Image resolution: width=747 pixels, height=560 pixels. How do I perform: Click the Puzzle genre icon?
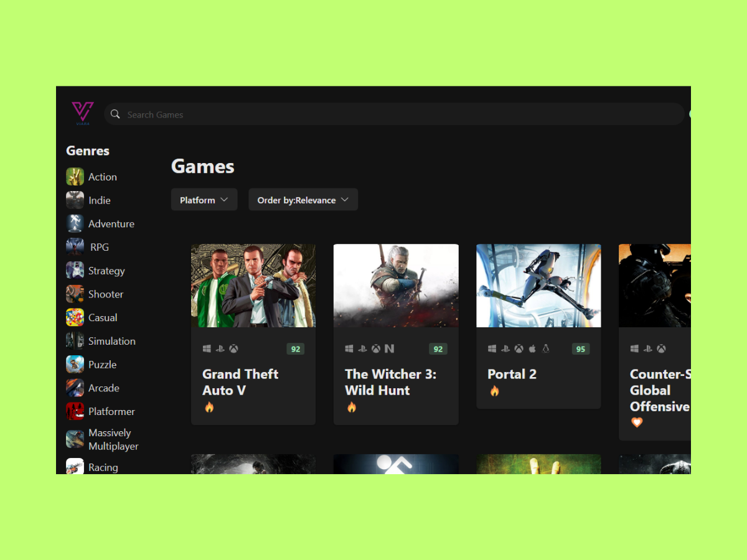pos(75,364)
